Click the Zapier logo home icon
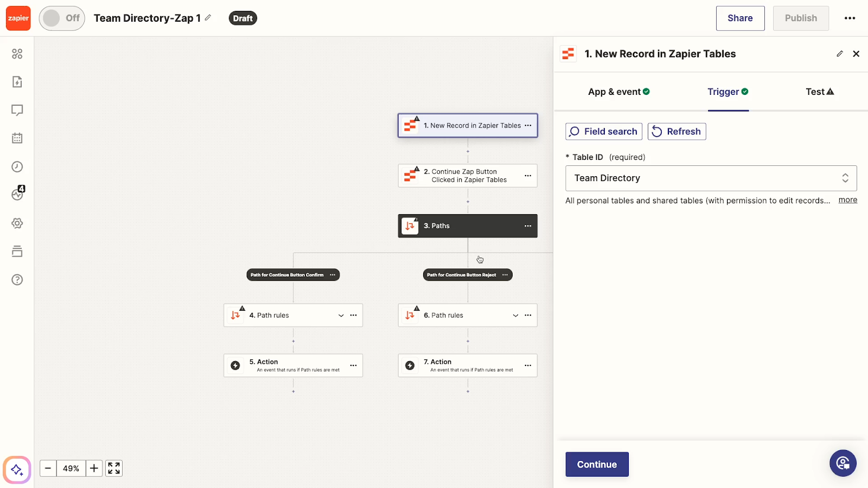The image size is (868, 488). (x=18, y=18)
